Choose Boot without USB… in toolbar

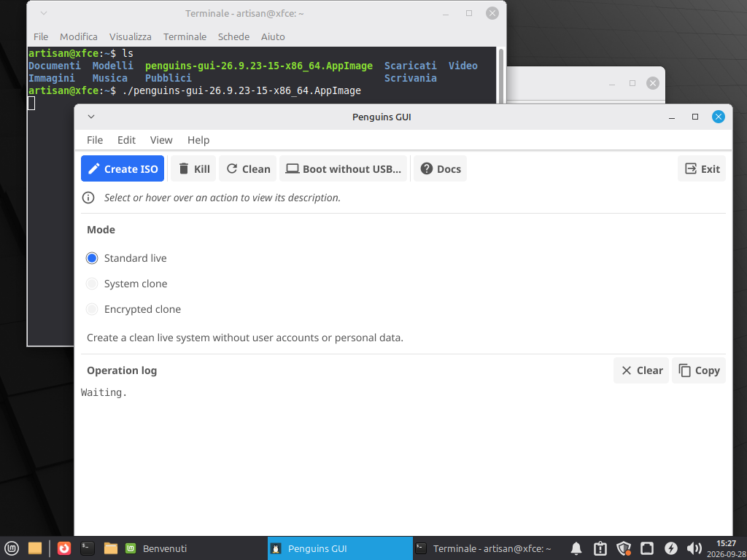tap(343, 168)
